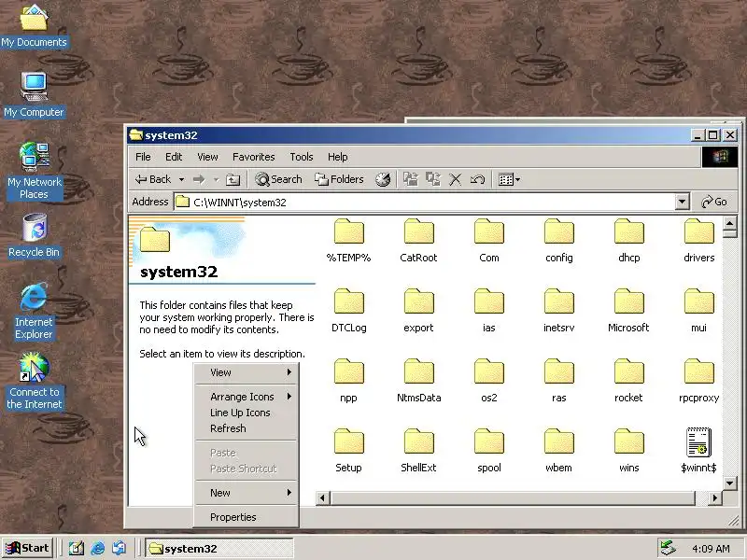
Task: Open the Forward history dropdown arrow
Action: click(x=217, y=179)
